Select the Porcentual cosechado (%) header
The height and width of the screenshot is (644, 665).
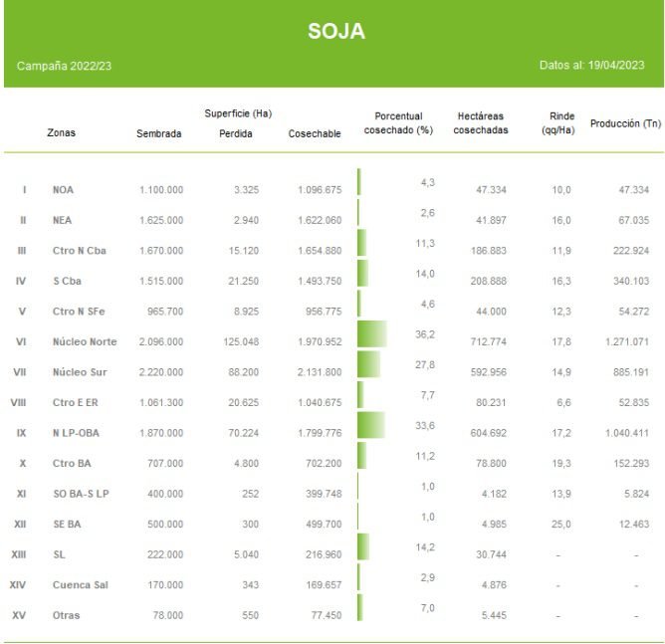(398, 123)
